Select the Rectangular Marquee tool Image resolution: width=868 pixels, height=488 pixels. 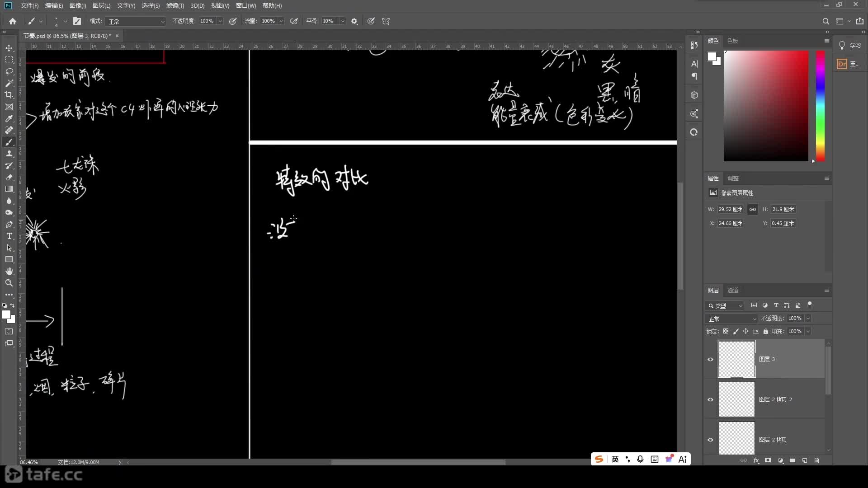click(9, 60)
